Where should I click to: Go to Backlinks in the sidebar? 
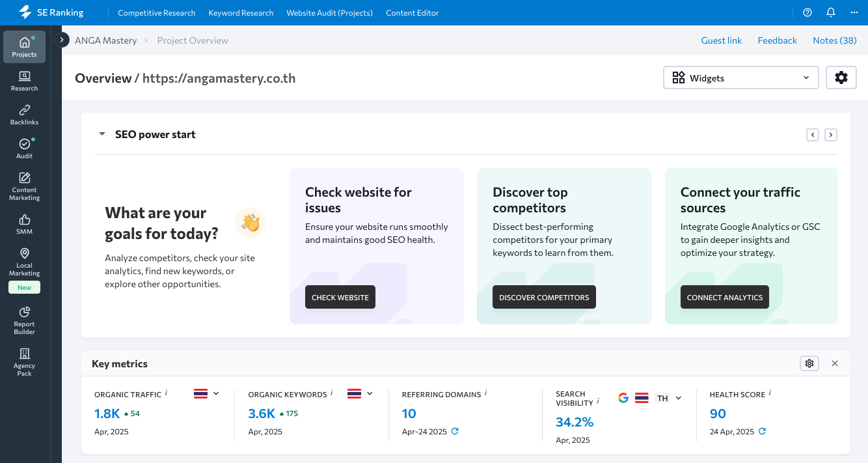pos(24,115)
